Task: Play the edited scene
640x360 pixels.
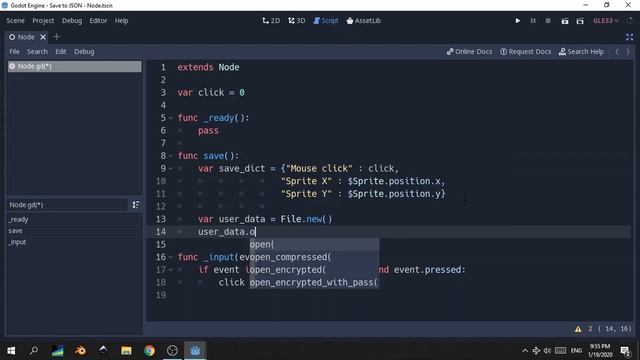Action: (565, 21)
